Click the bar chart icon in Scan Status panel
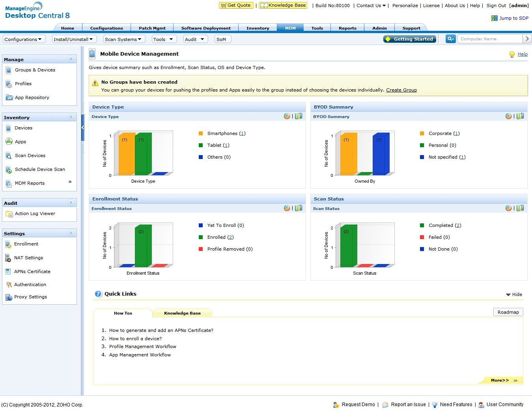532x414 pixels. 520,208
